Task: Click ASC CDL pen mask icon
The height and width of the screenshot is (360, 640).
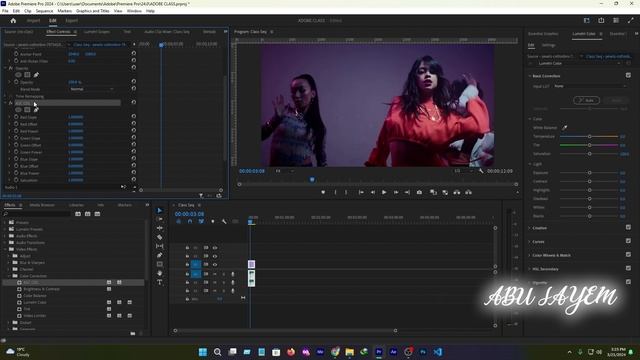Action: (x=36, y=109)
